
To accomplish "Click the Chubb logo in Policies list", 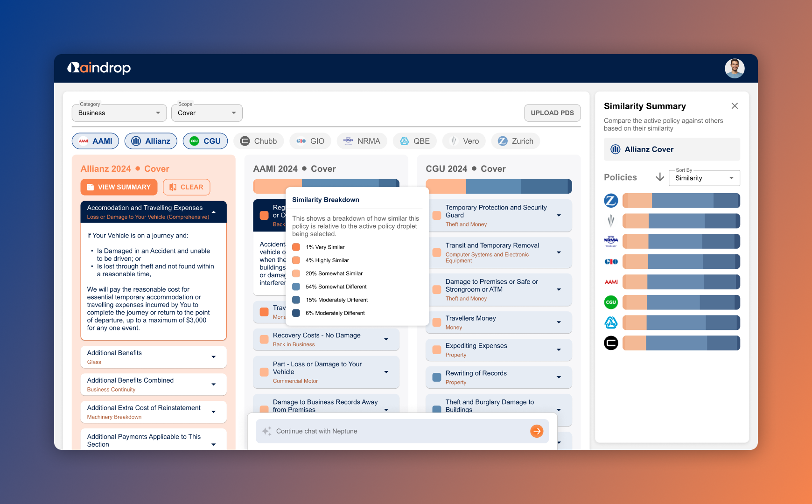I will [611, 343].
